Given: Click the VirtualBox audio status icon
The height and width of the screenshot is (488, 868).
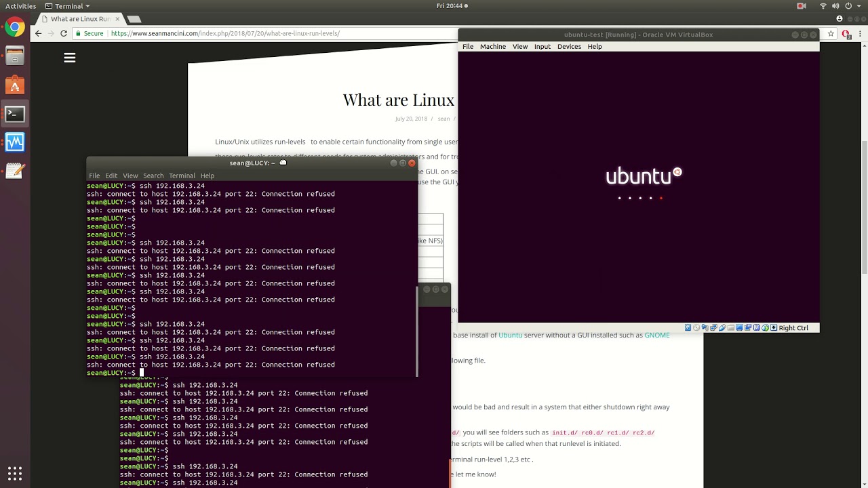Looking at the screenshot, I should (705, 327).
